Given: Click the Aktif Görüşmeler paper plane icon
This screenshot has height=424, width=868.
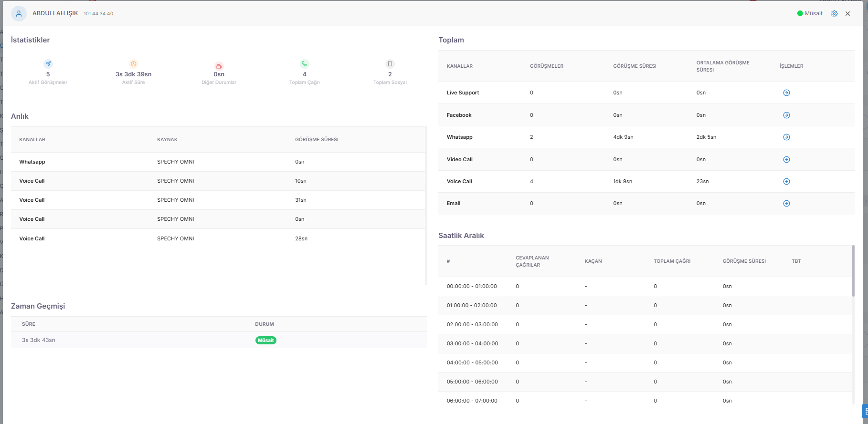Looking at the screenshot, I should (x=48, y=63).
